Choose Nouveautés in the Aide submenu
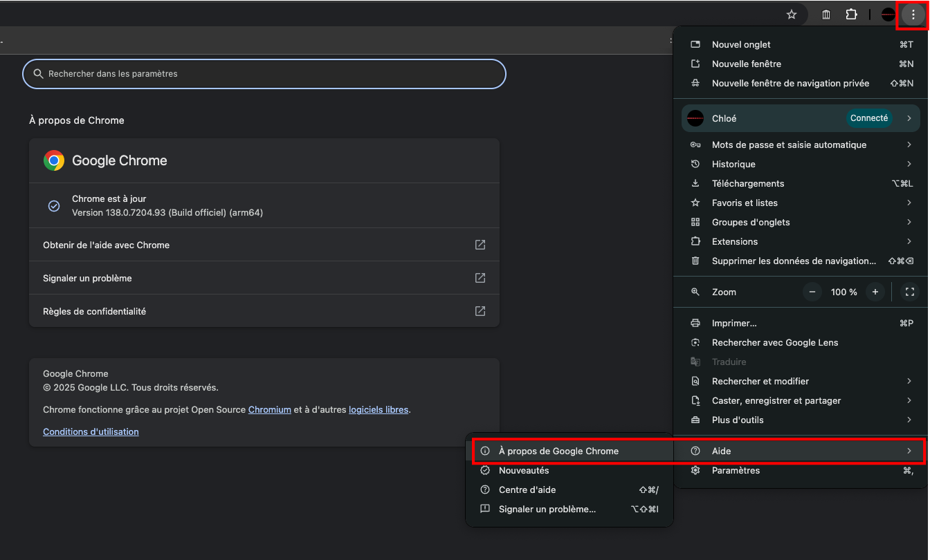This screenshot has width=930, height=560. coord(524,470)
